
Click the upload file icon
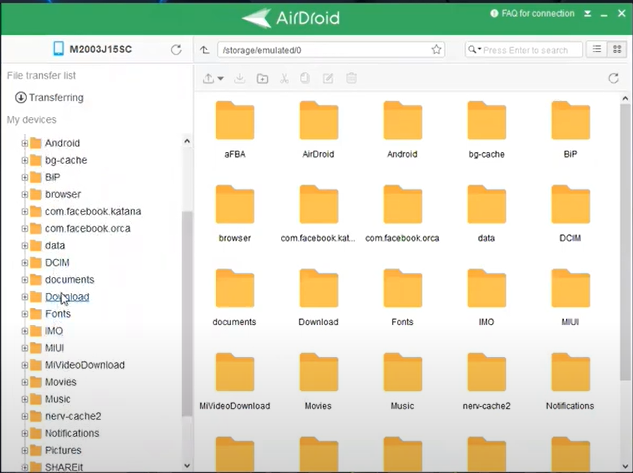click(x=208, y=78)
